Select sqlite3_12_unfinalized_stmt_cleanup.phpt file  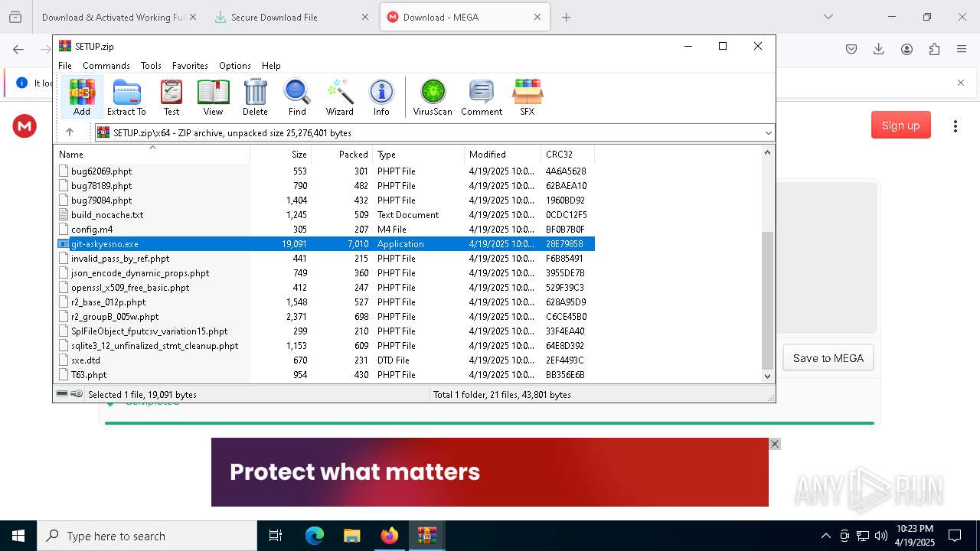click(x=325, y=346)
